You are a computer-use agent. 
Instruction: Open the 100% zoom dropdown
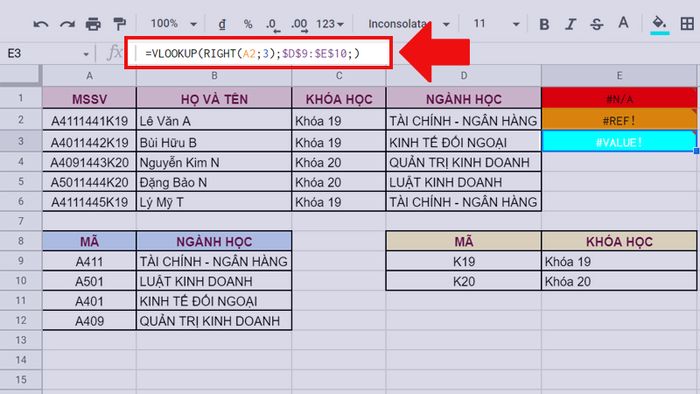(174, 24)
